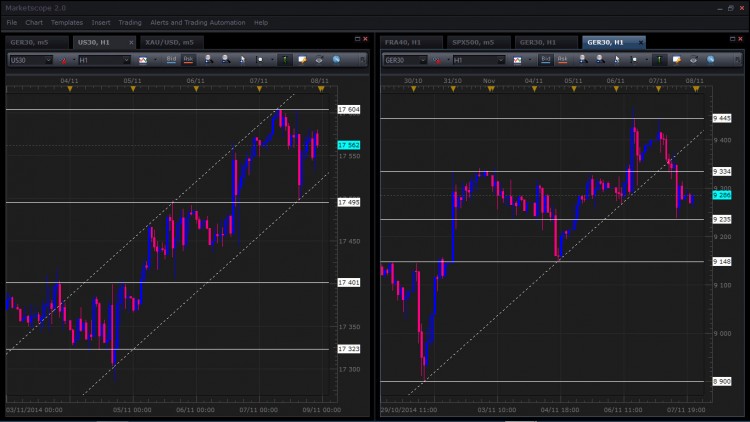
Task: Click zoom in magnifier on US30 toolbar
Action: 209,59
